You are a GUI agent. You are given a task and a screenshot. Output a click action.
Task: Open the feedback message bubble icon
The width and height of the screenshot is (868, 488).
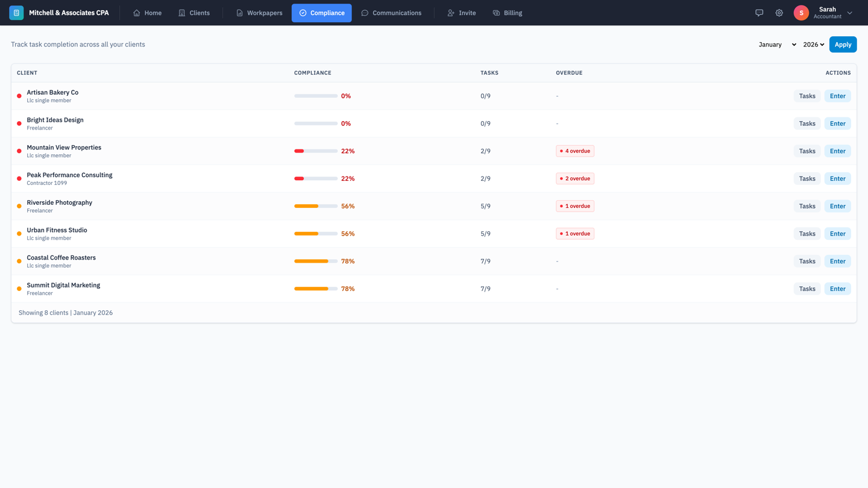coord(759,13)
